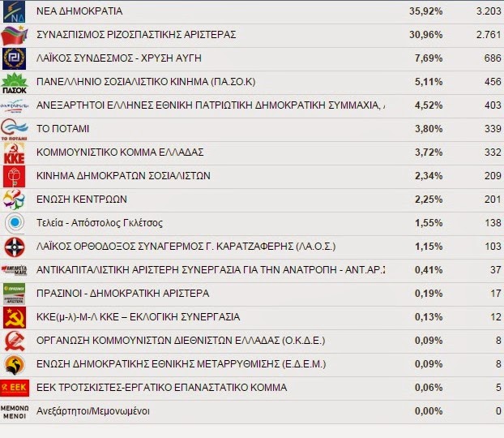
Task: Open ΚΟΜΜΟΥΝΙΣΤΙΚΟ ΚΟΜΜΑ ΕΛΛΑΔΑΣ entry
Action: click(120, 152)
